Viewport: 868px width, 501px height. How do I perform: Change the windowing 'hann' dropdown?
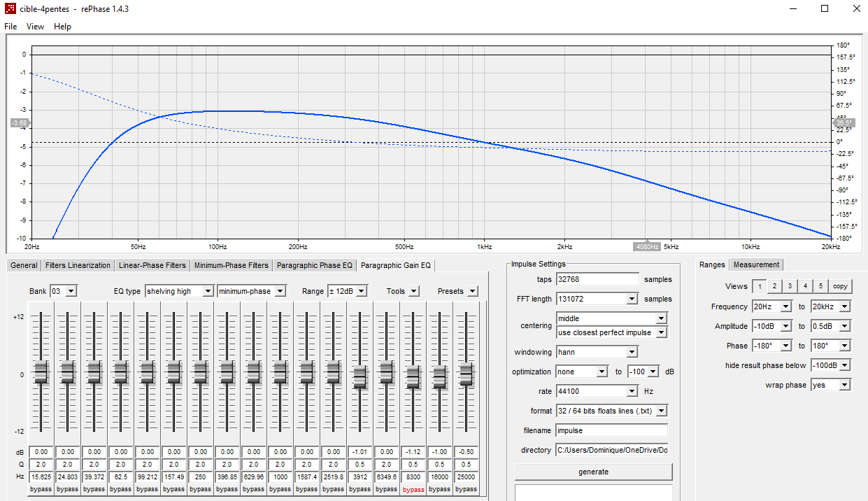[x=632, y=352]
